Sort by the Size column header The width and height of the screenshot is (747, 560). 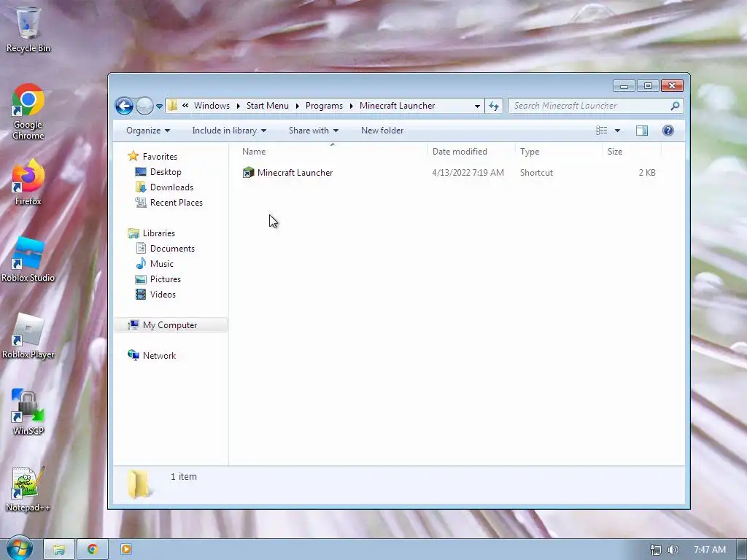tap(632, 152)
